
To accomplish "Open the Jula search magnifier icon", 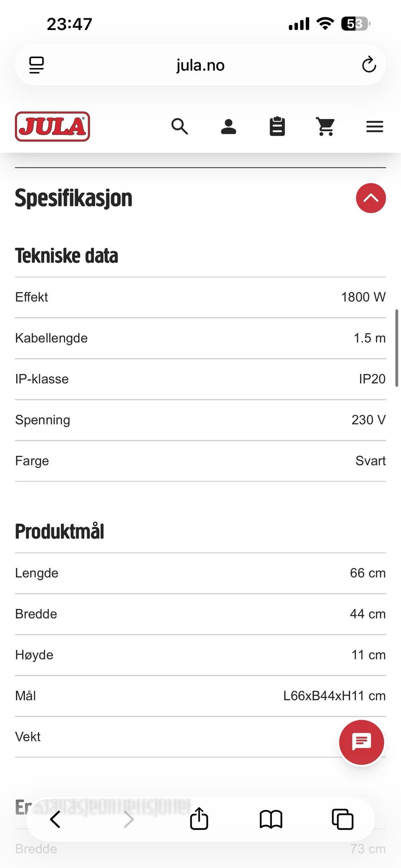I will tap(180, 126).
